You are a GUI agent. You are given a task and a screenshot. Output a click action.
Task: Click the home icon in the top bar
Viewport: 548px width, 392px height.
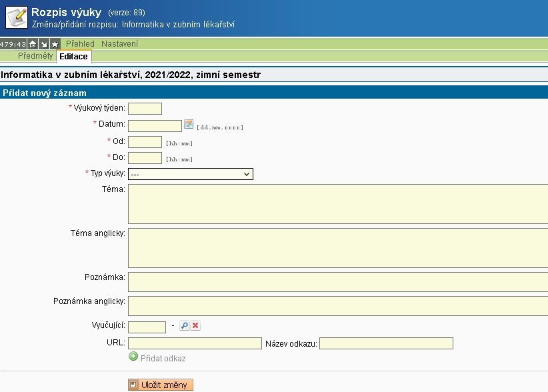click(x=33, y=44)
